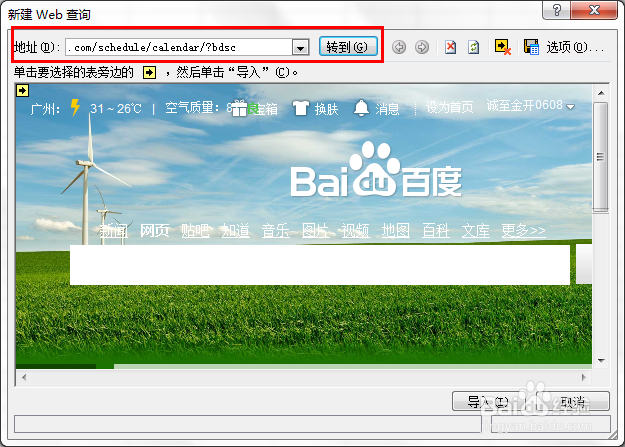Click the horizontal scrollbar left arrow

click(24, 377)
